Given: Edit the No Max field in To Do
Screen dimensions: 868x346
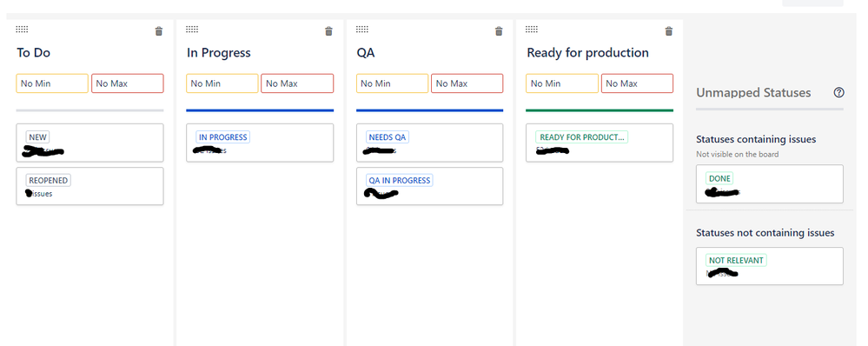Looking at the screenshot, I should (x=128, y=83).
